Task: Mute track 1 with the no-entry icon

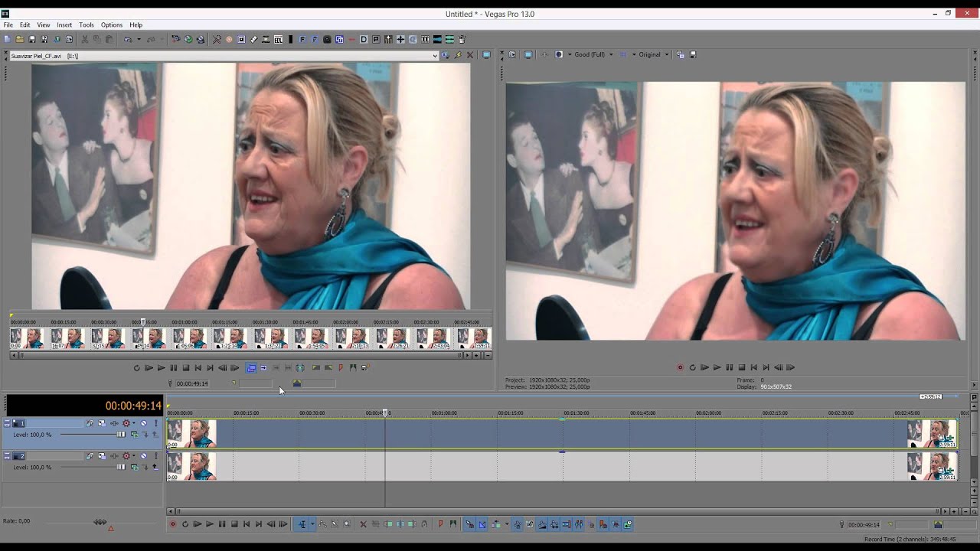Action: pyautogui.click(x=143, y=423)
